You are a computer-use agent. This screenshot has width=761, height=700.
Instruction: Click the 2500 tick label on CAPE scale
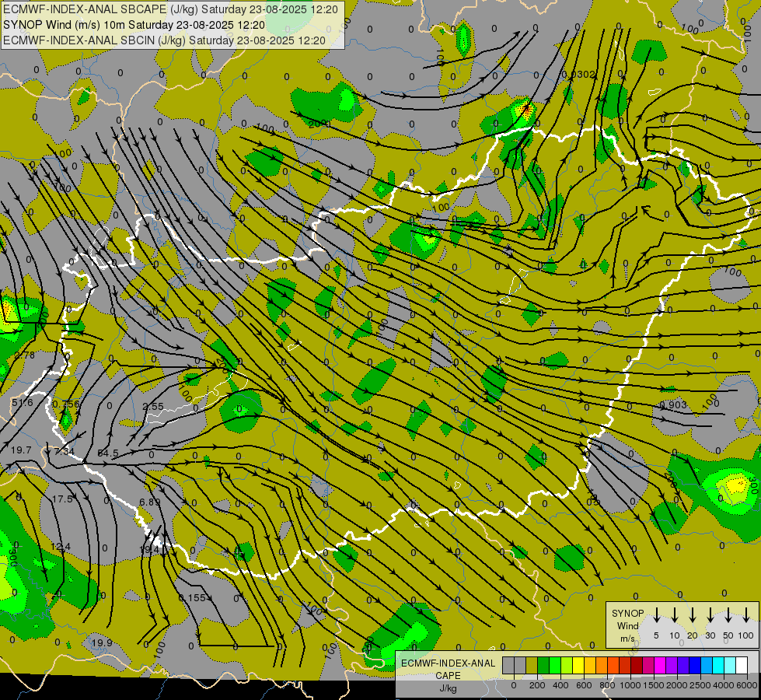coord(700,685)
